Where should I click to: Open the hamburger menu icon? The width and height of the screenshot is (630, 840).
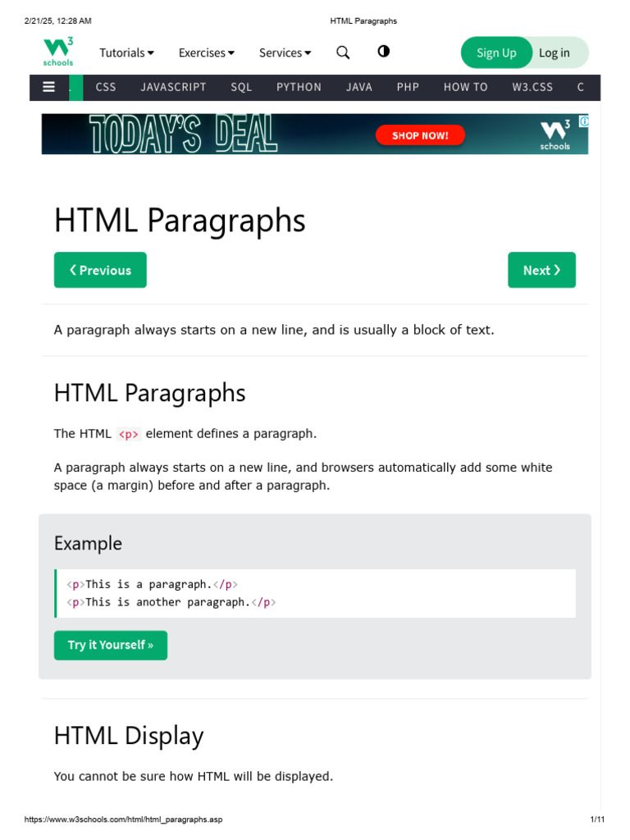[x=49, y=87]
